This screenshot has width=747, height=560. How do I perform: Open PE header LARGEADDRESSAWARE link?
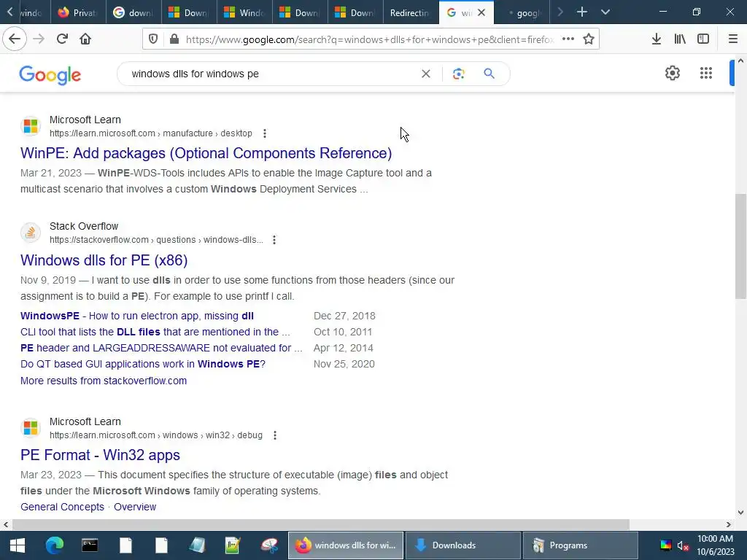(161, 348)
